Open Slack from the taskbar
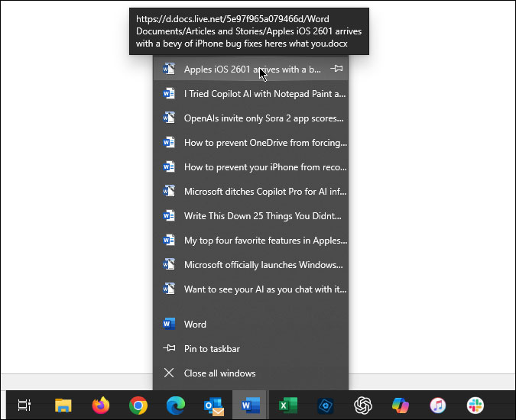Screen dimensions: 516x420 click(x=475, y=405)
